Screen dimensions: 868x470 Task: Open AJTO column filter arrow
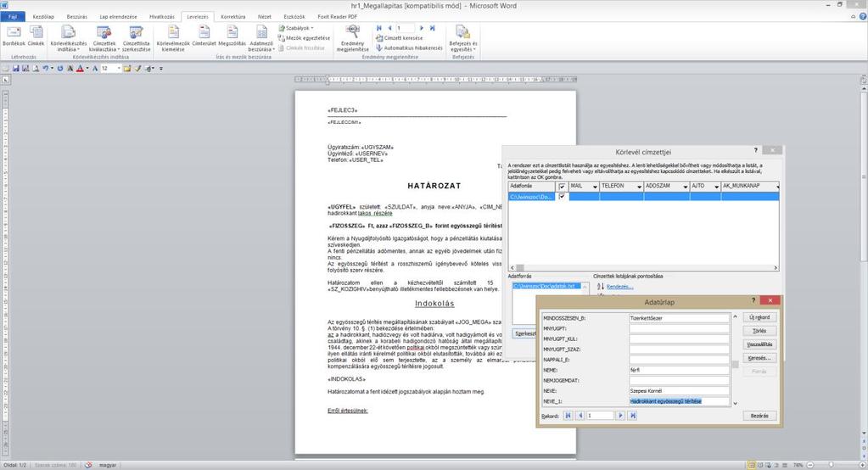click(x=716, y=187)
